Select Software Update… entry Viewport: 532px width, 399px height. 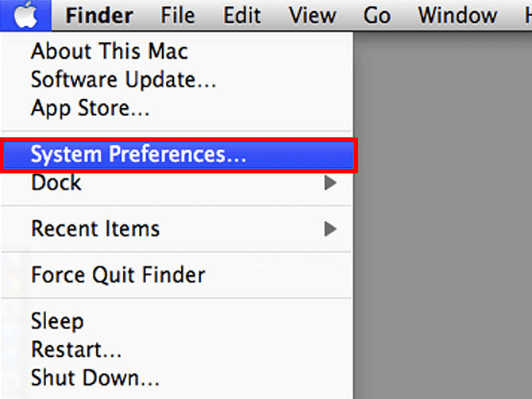click(124, 79)
